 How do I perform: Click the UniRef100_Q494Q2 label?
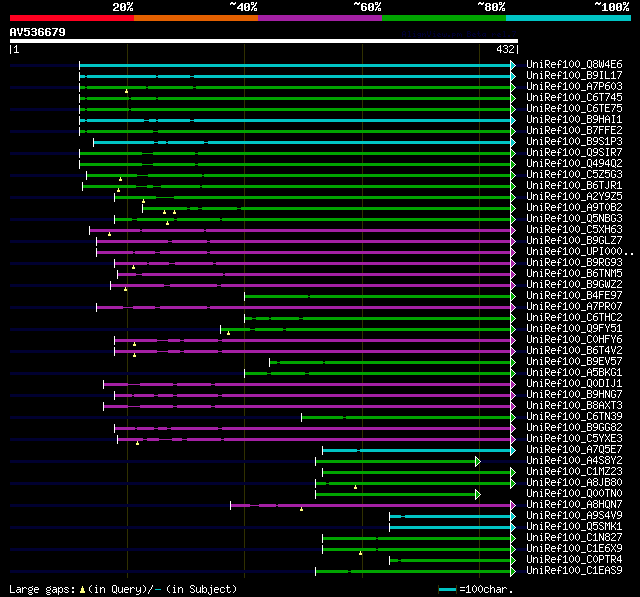click(574, 164)
